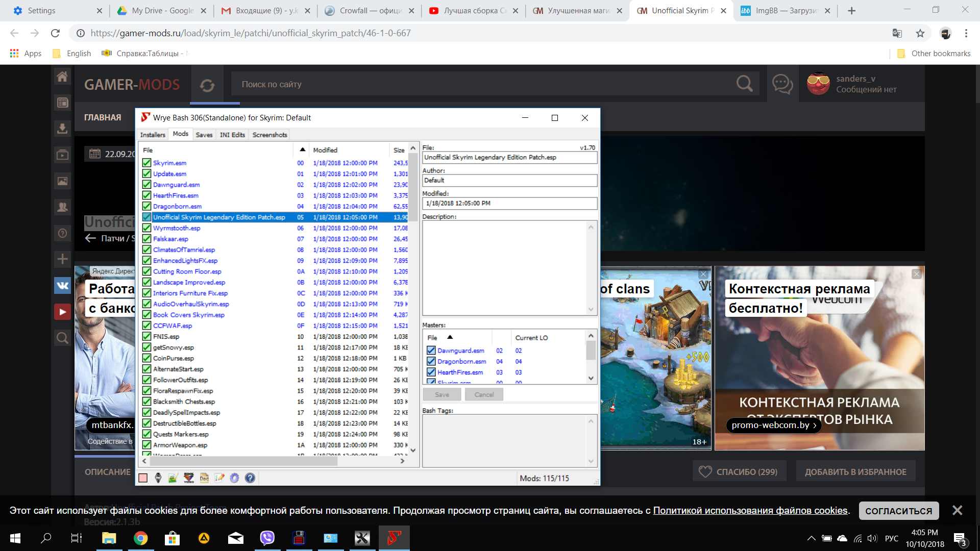Sort mods by the Size column header

(x=399, y=150)
